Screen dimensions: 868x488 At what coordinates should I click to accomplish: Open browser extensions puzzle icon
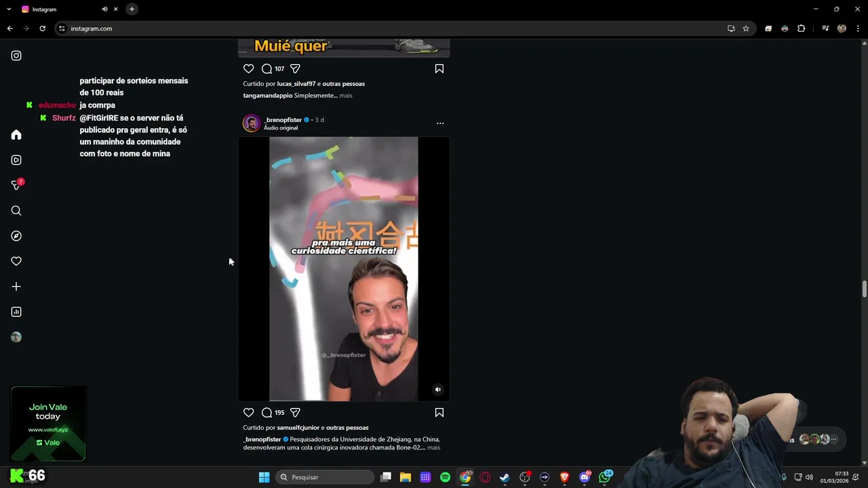pyautogui.click(x=802, y=28)
